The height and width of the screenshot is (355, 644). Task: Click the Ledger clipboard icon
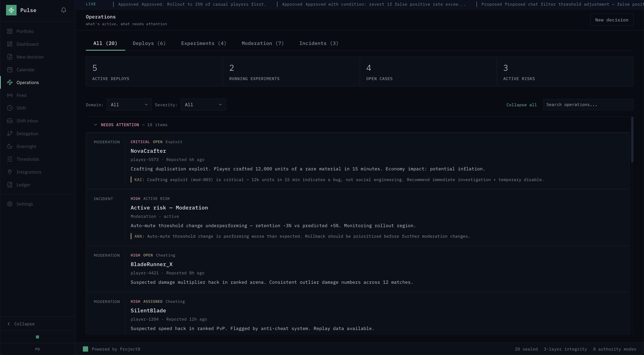click(10, 185)
